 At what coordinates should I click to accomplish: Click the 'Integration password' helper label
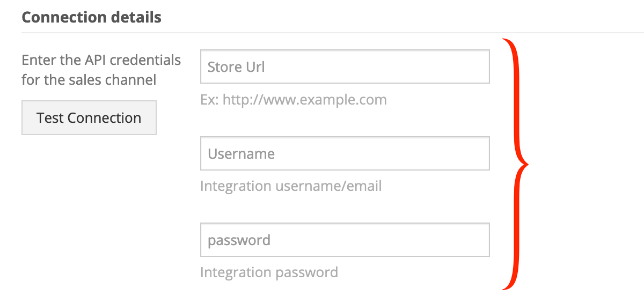click(x=269, y=272)
